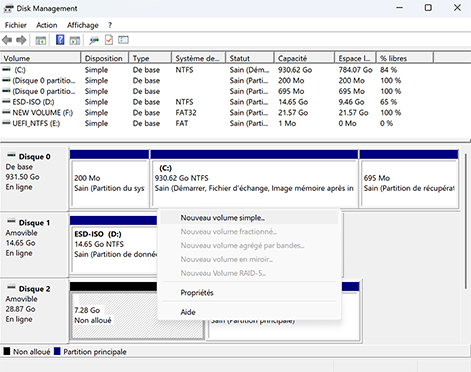Click the Back arrow toolbar icon

[x=7, y=40]
